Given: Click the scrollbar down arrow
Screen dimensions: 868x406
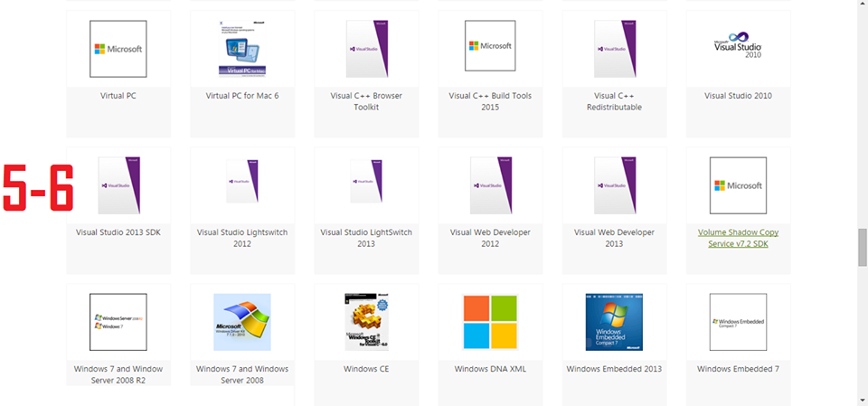Looking at the screenshot, I should point(863,401).
